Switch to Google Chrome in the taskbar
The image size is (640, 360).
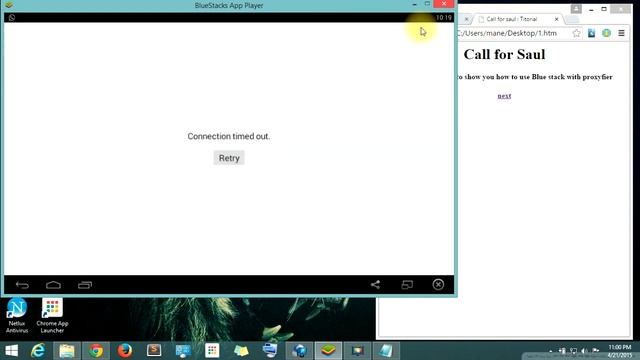point(96,351)
